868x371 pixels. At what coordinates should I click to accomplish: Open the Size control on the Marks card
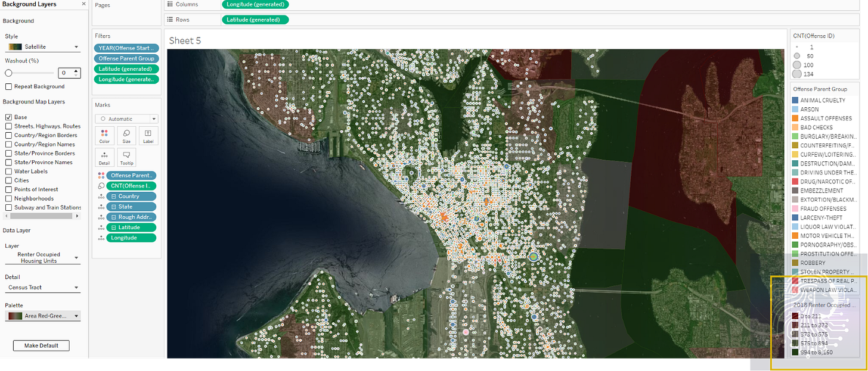point(126,136)
